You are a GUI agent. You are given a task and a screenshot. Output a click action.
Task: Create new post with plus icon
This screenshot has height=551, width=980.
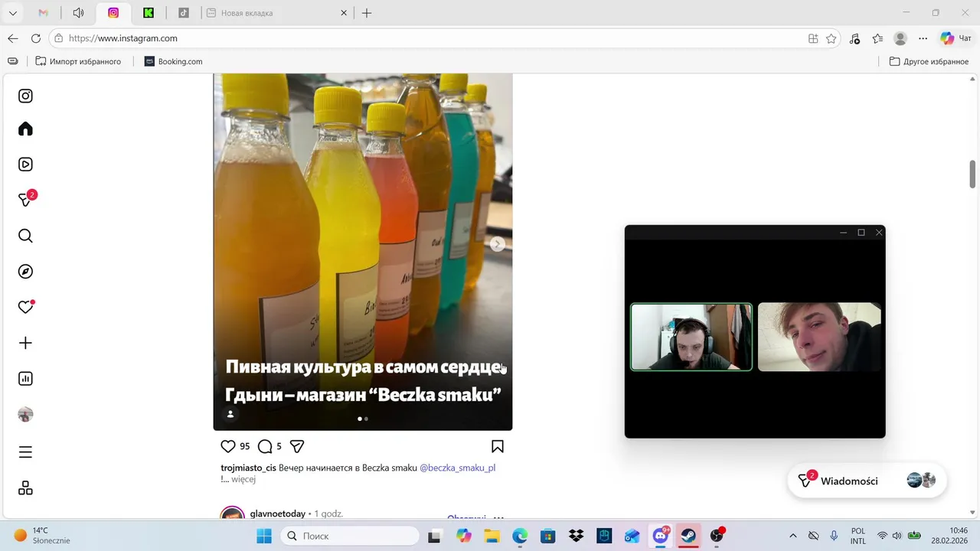click(25, 343)
